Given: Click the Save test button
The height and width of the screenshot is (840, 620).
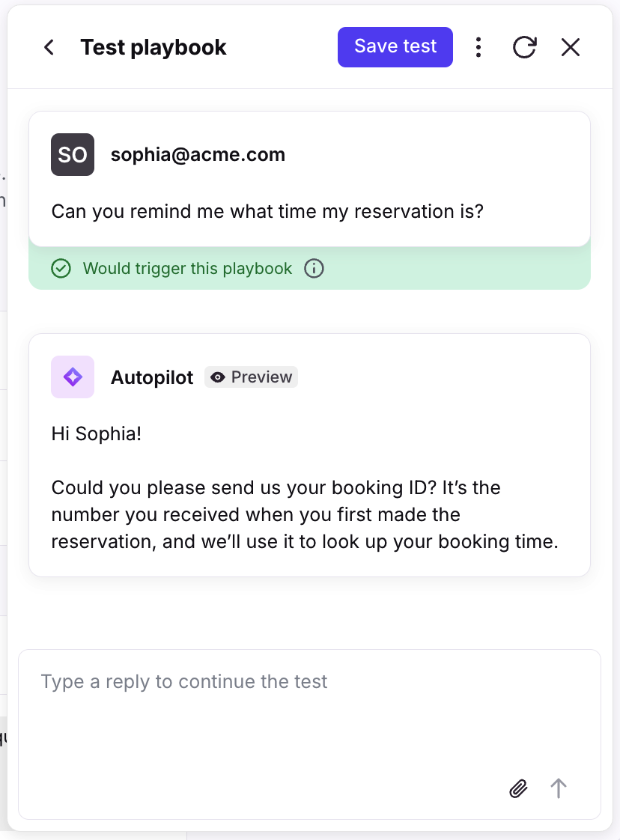Looking at the screenshot, I should pyautogui.click(x=395, y=47).
